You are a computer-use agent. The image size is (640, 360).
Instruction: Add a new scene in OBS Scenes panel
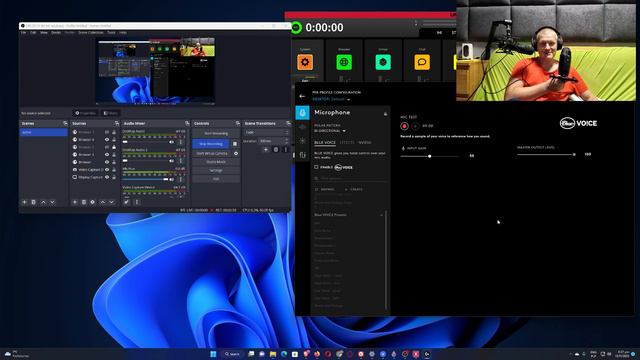(24, 202)
